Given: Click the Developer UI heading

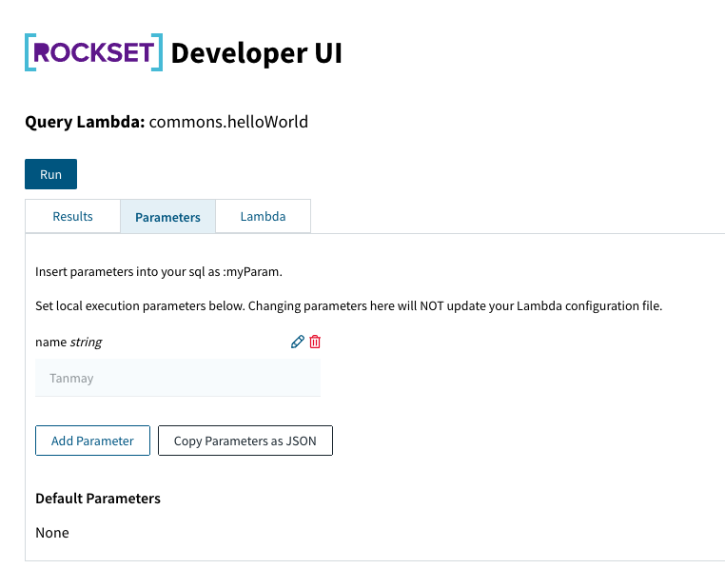Looking at the screenshot, I should coord(257,53).
